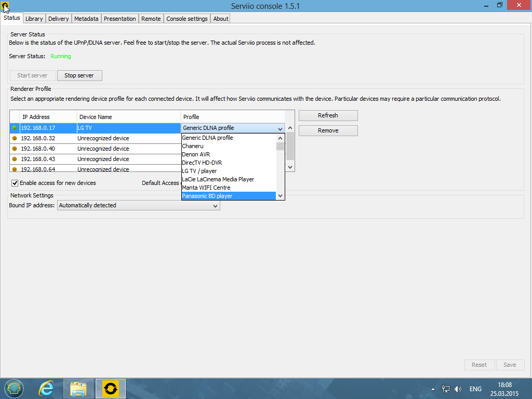532x399 pixels.
Task: Show hidden tray icons arrow
Action: click(x=433, y=389)
